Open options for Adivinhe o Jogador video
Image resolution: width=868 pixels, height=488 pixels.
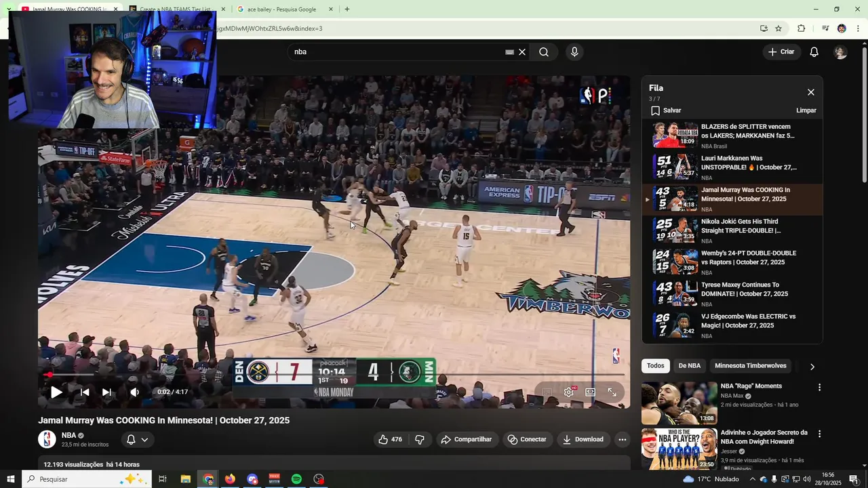click(x=819, y=434)
